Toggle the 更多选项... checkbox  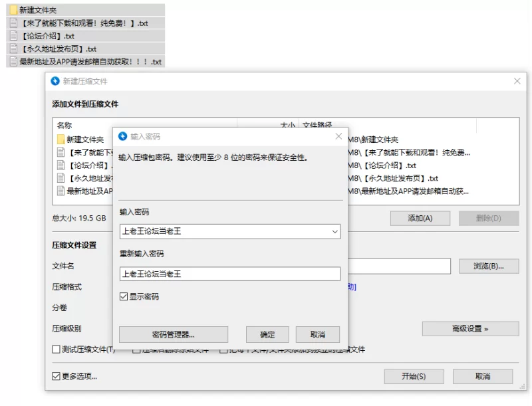tap(57, 376)
